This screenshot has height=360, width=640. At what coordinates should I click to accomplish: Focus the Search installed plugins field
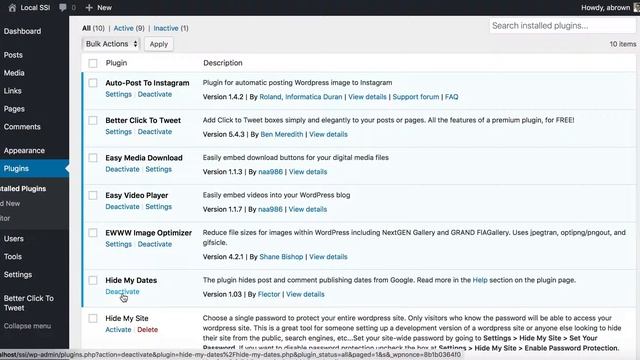[562, 26]
